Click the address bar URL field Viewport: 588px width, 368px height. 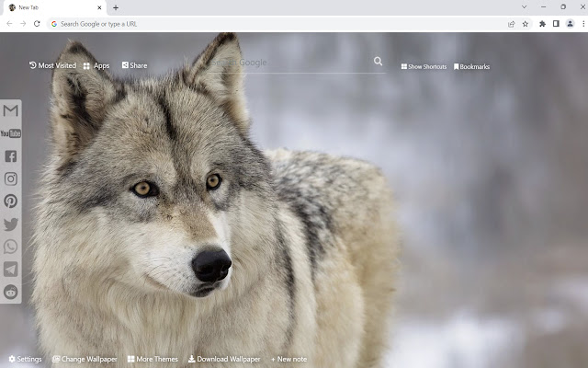(x=277, y=24)
